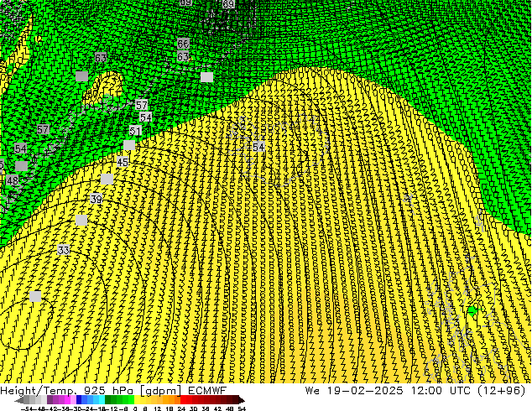
Task: Pick the bright red swatch in the legend
Action: click(x=184, y=399)
